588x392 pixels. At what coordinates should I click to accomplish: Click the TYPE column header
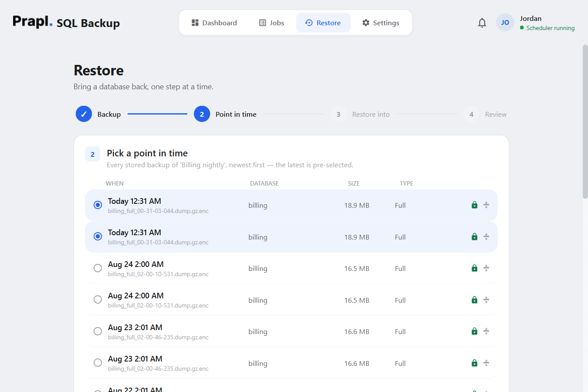click(x=406, y=183)
